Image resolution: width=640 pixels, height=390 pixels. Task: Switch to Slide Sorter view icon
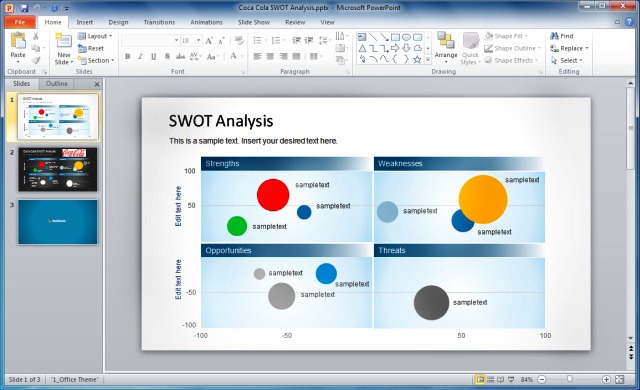click(x=491, y=379)
